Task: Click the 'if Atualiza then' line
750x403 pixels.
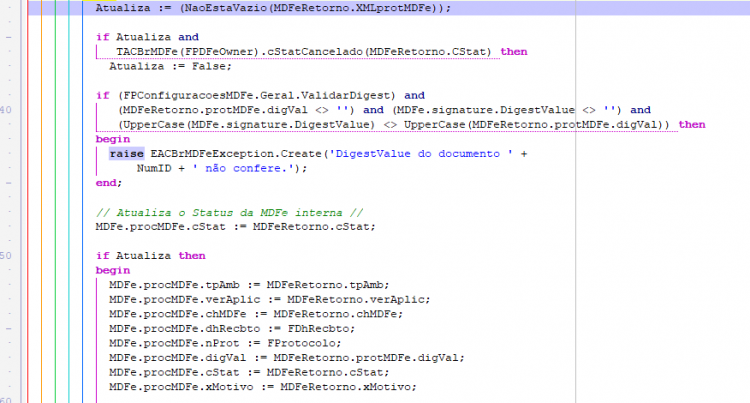Action: [x=151, y=256]
